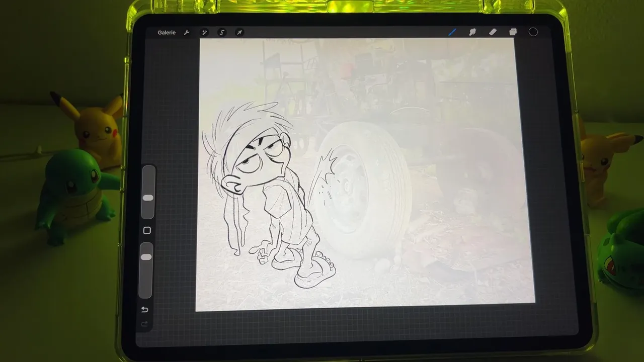This screenshot has height=362, width=644.
Task: Select the Brush tool
Action: (x=452, y=32)
